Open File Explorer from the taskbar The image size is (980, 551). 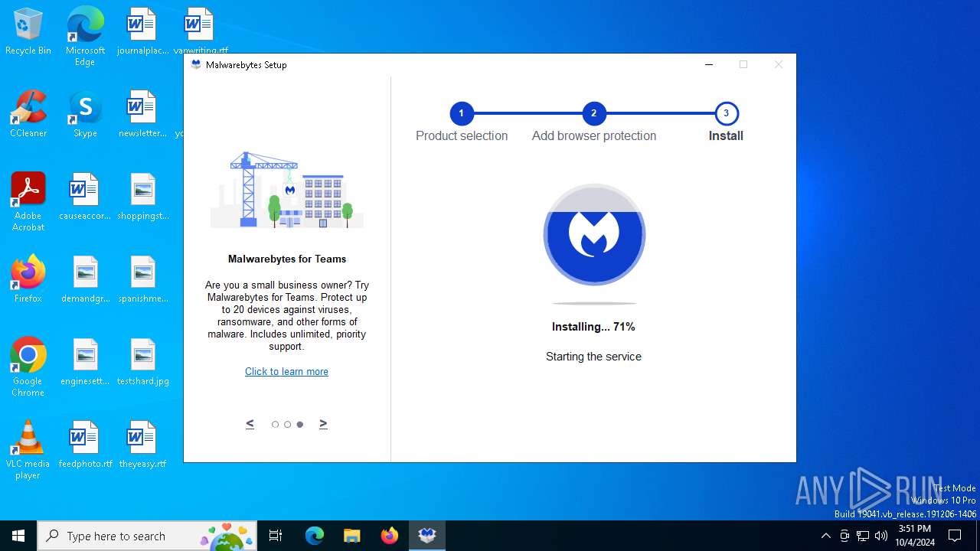coord(351,536)
